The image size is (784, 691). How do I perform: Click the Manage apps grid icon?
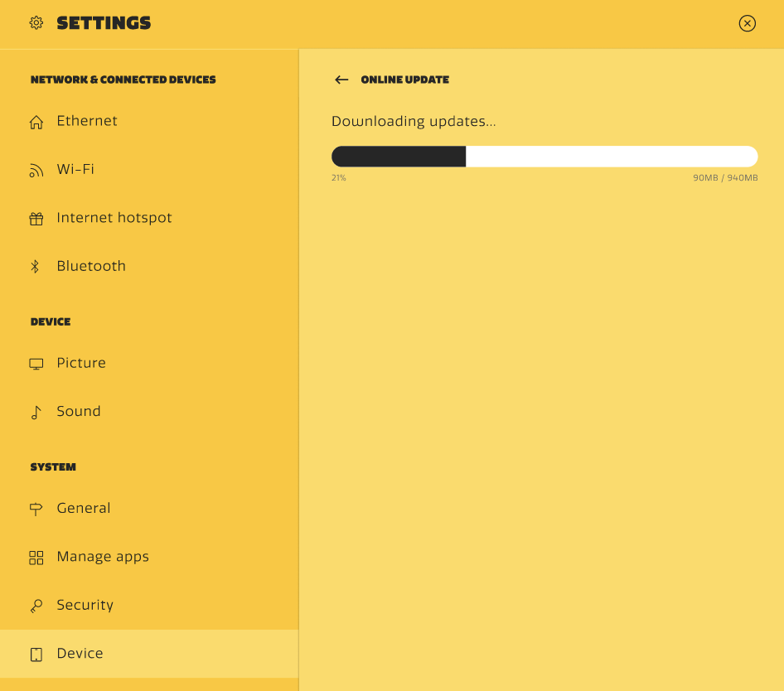pos(36,558)
